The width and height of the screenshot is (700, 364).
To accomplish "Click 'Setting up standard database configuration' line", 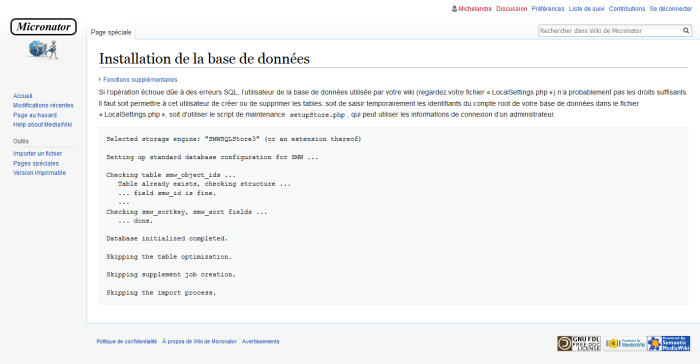I will click(212, 157).
